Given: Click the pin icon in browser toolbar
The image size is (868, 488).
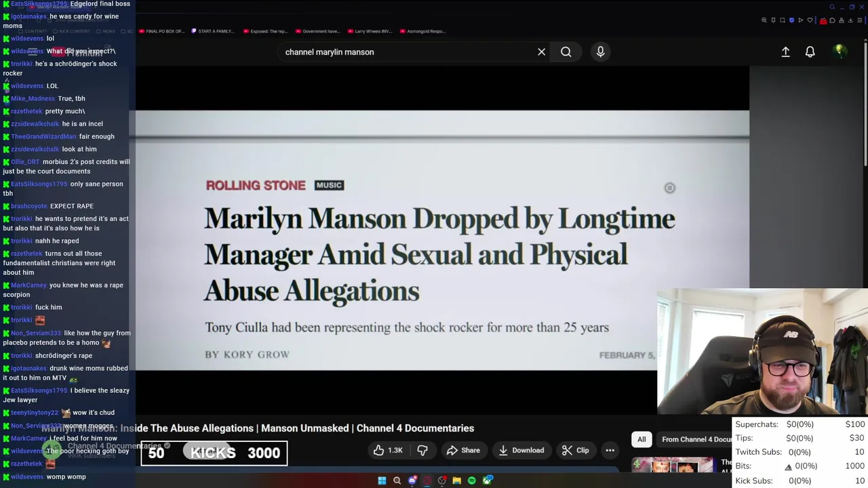Looking at the screenshot, I should 773,20.
